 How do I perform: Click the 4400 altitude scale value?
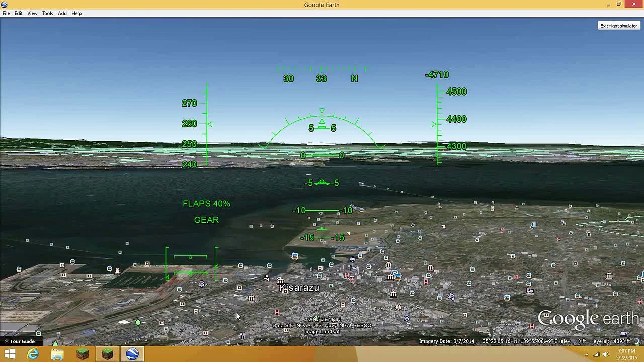[x=457, y=119]
